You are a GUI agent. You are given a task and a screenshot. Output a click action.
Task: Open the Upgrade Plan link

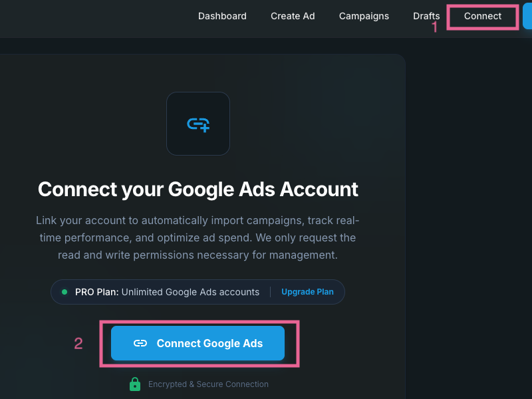click(x=307, y=292)
